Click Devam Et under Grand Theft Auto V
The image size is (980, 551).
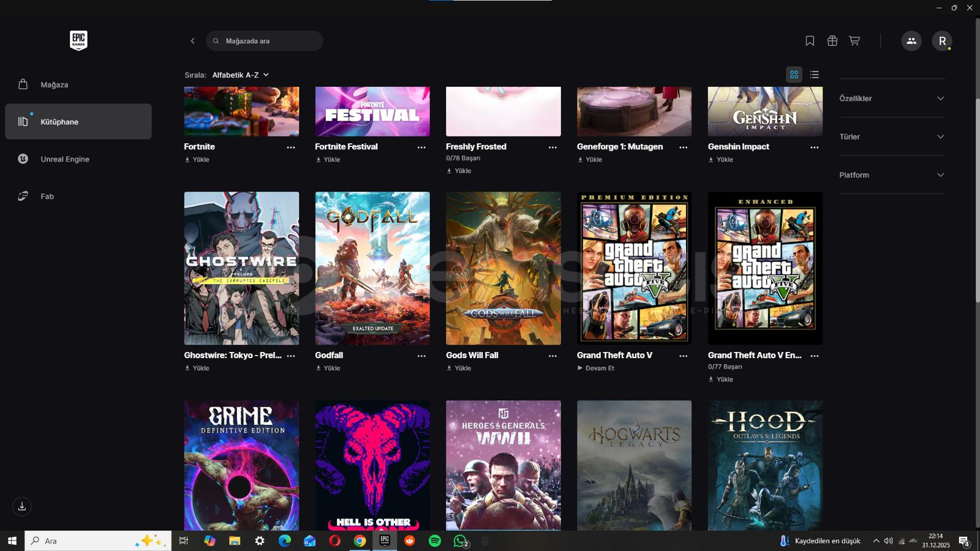click(595, 369)
